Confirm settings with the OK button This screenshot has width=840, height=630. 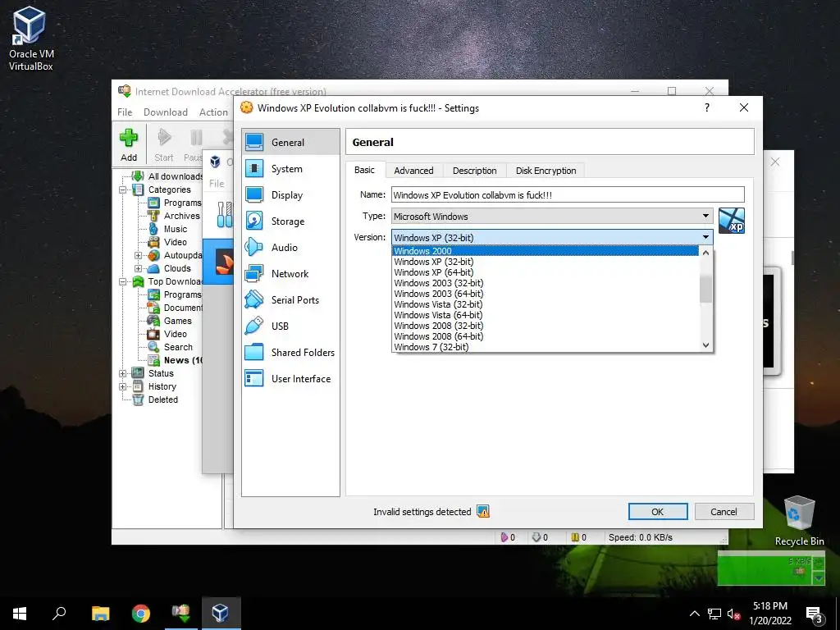pyautogui.click(x=658, y=512)
